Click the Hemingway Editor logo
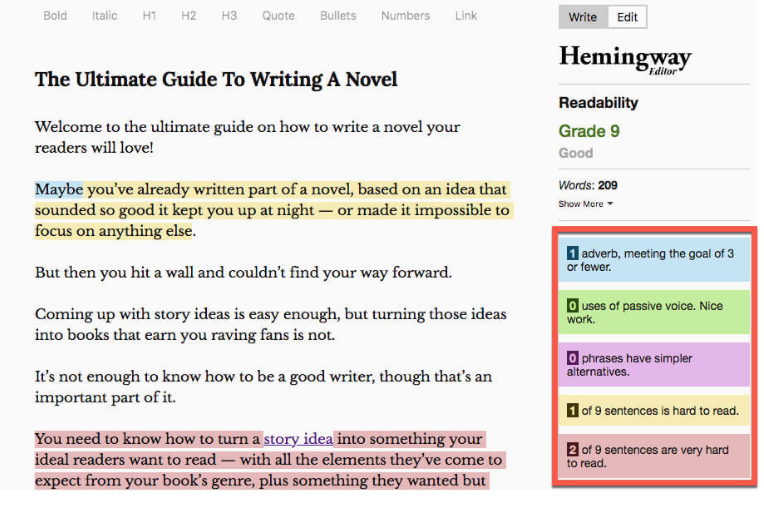Screen dimensions: 764x506 (624, 59)
